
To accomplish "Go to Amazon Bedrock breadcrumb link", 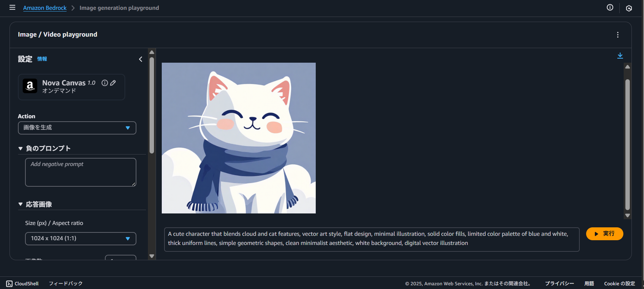I will [45, 8].
